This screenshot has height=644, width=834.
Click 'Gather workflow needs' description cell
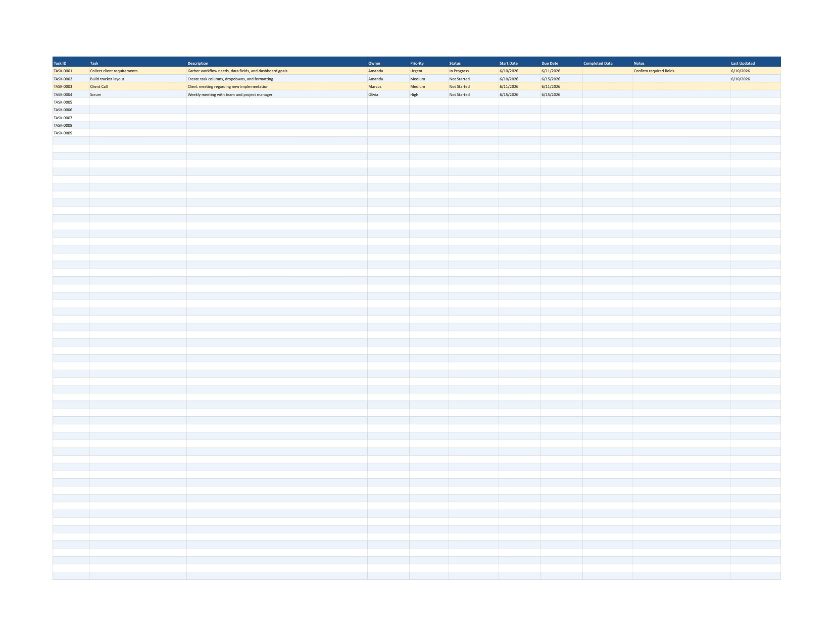point(277,71)
